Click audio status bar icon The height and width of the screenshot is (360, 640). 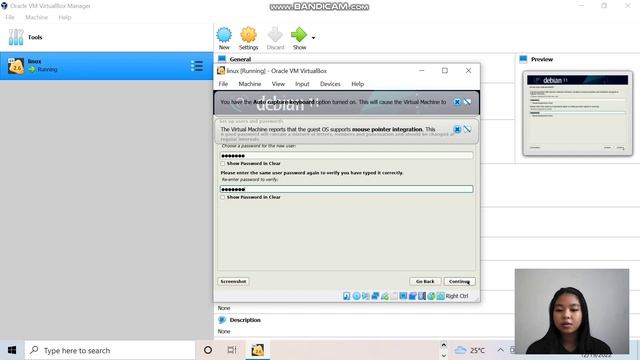(x=365, y=296)
